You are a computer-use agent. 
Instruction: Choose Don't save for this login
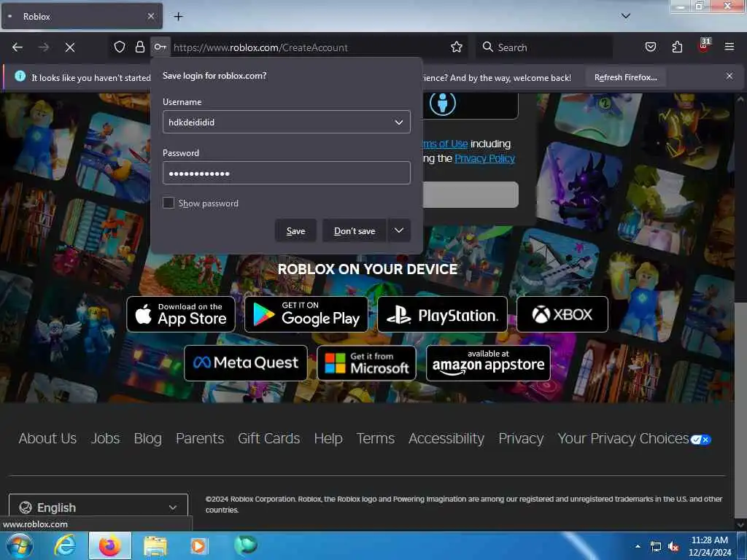click(x=355, y=231)
